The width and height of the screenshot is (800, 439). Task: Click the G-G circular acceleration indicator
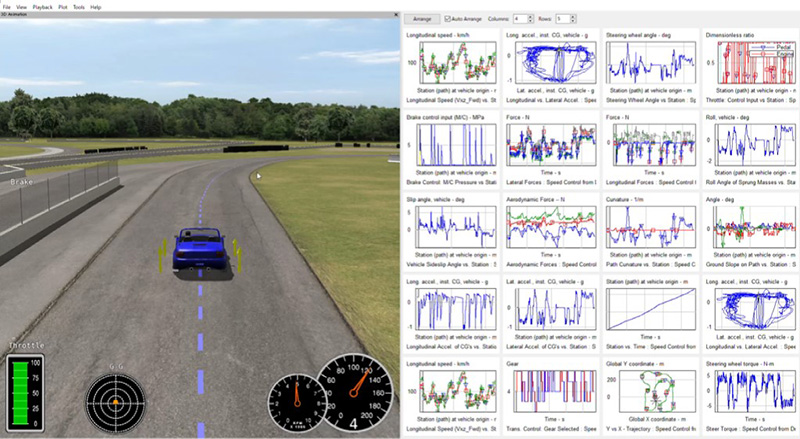(114, 400)
